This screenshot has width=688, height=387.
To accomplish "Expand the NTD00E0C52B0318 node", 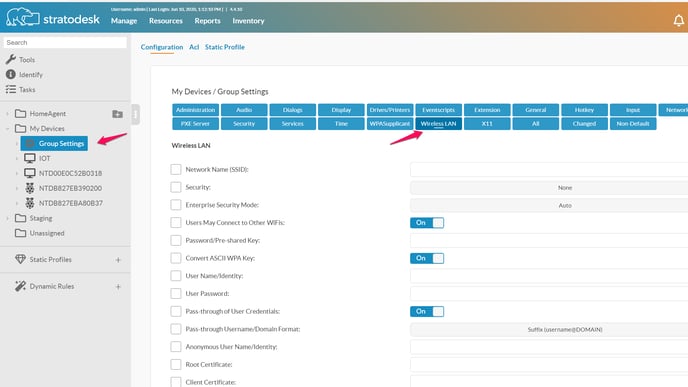I will point(17,173).
